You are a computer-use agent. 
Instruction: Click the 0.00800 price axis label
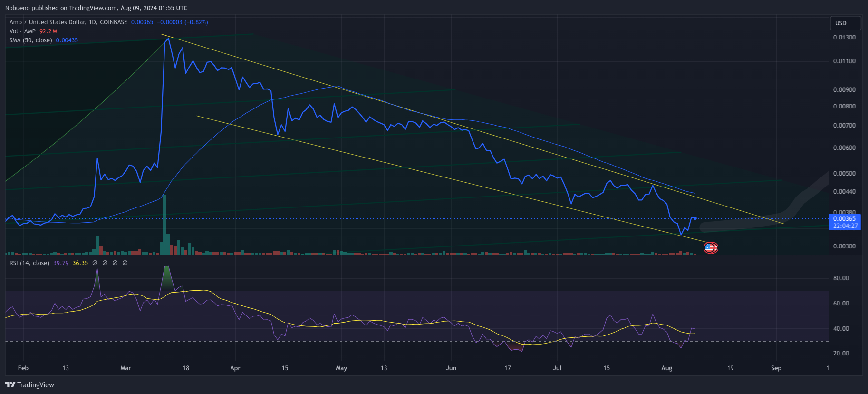(844, 106)
